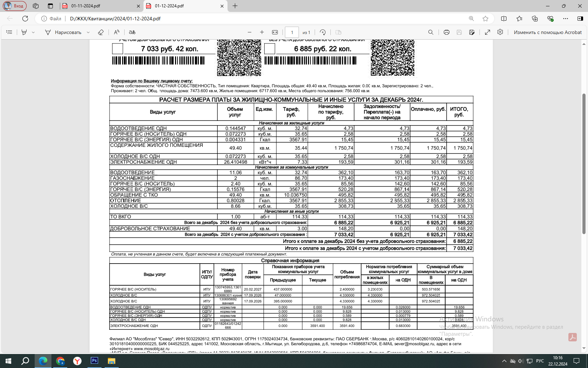The image size is (588, 368).
Task: Click the ДОБРОВОЛЬНОЕ СТРАХОВАНИЕ row label
Action: click(x=150, y=229)
